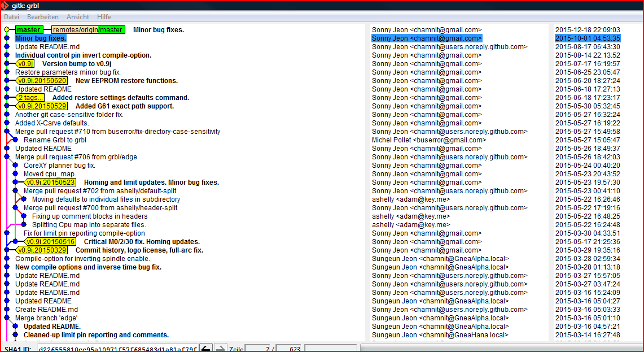The height and width of the screenshot is (352, 644).
Task: Click the v0.9i.20150523 tag marker
Action: click(x=50, y=182)
